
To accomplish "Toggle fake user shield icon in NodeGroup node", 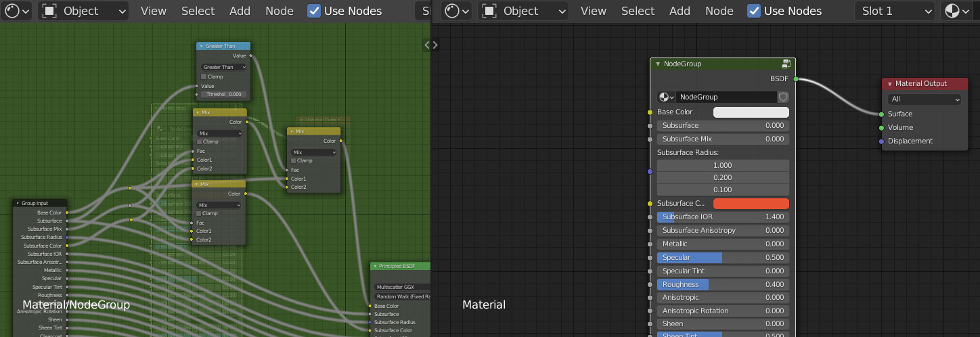I will click(783, 97).
